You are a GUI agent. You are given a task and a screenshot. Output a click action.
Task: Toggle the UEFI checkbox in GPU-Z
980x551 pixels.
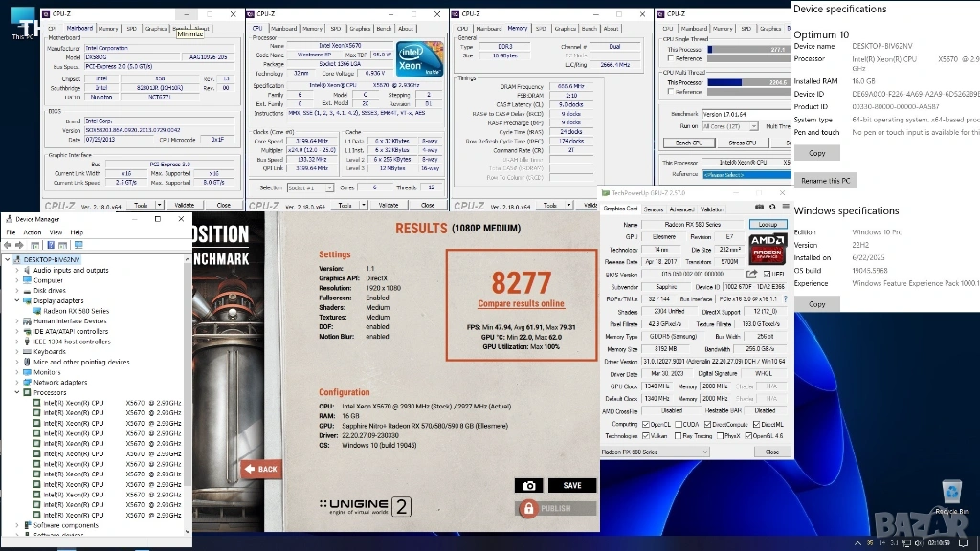point(767,275)
